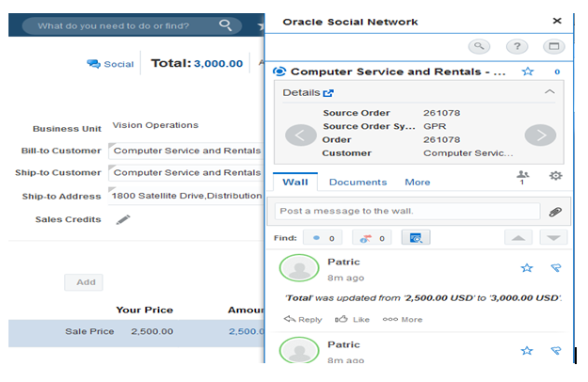Collapse the Details section

click(549, 92)
